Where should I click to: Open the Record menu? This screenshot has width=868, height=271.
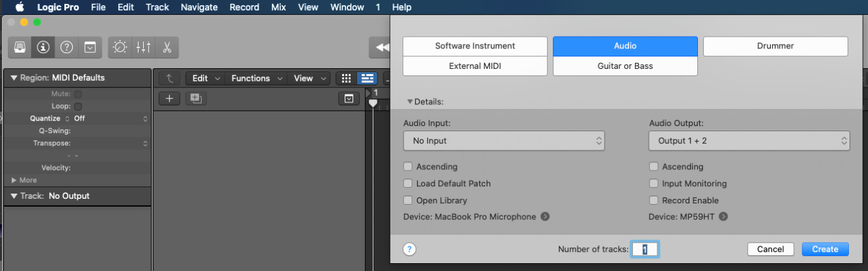click(244, 7)
